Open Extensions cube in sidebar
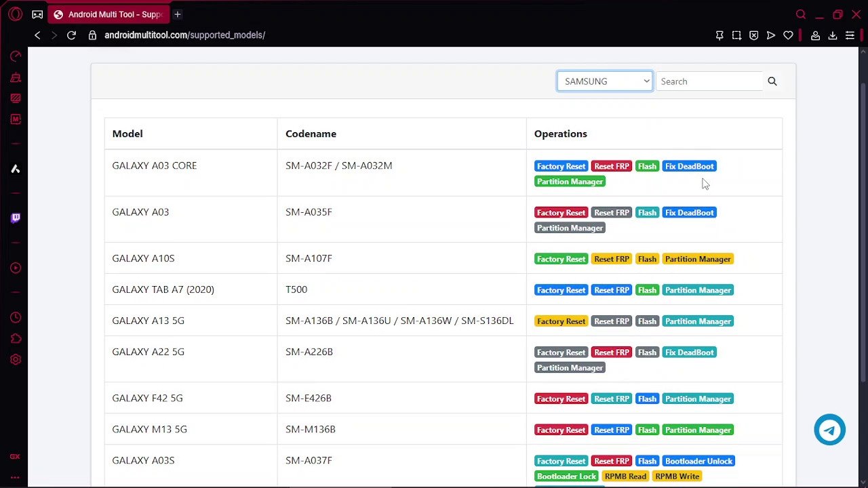 click(15, 338)
